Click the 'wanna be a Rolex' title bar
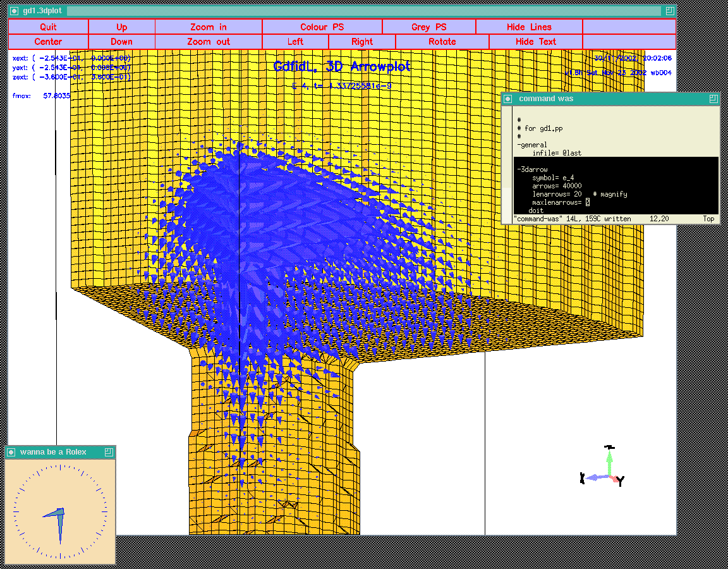This screenshot has height=569, width=728. coord(61,452)
